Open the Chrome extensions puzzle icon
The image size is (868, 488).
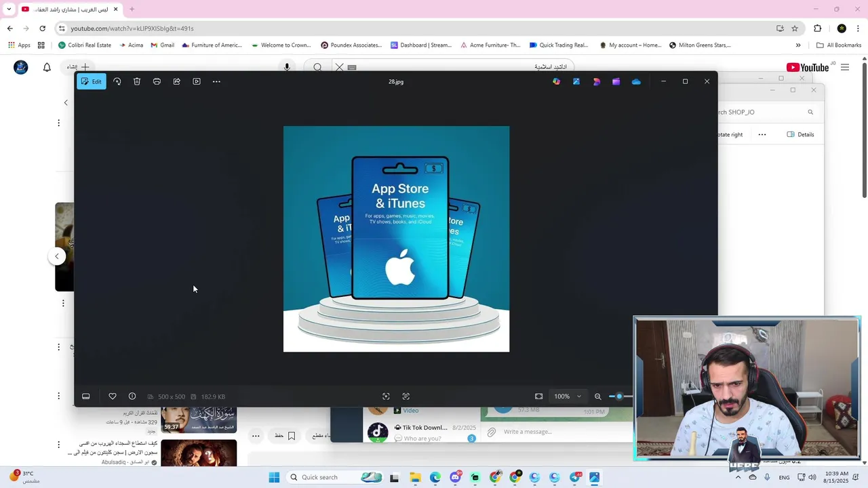(817, 28)
